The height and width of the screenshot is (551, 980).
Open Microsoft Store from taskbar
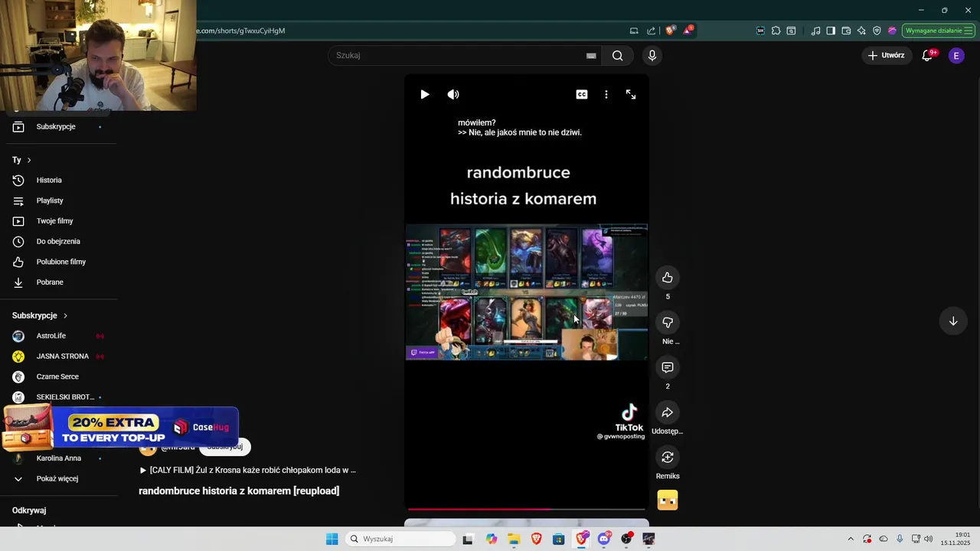[x=559, y=539]
